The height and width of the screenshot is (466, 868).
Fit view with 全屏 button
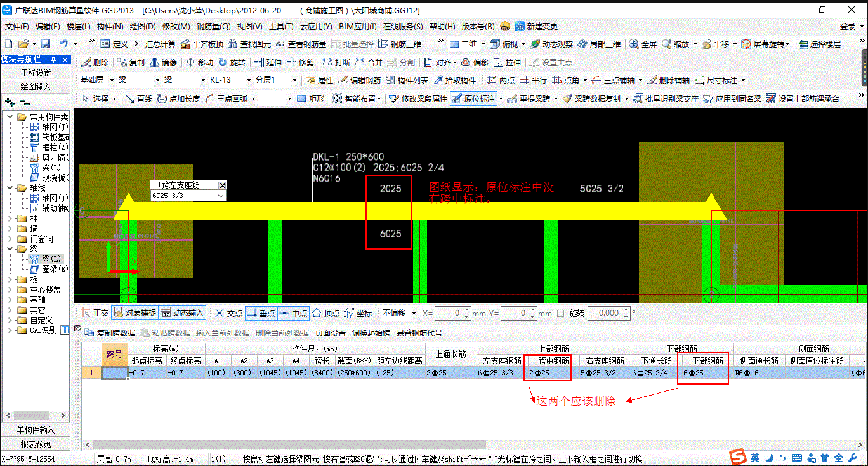[643, 44]
